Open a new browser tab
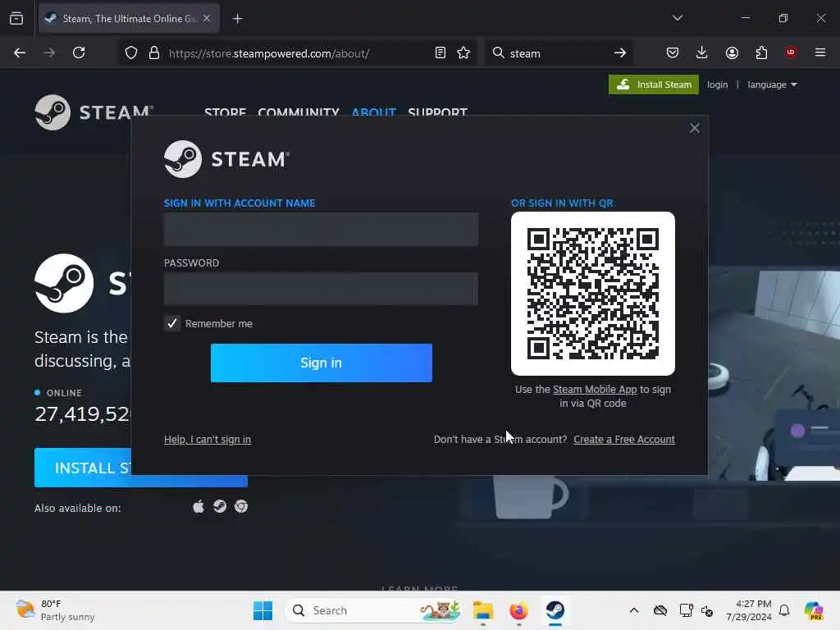The height and width of the screenshot is (630, 840). pyautogui.click(x=237, y=19)
